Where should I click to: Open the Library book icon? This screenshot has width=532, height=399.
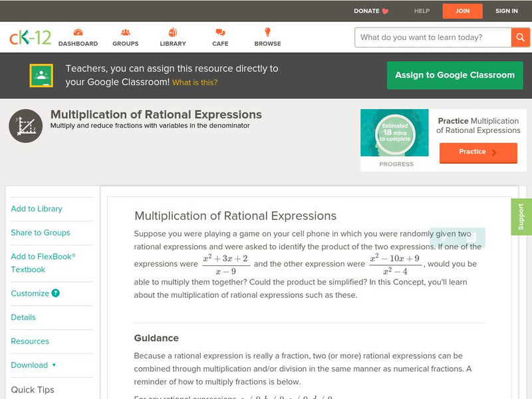tap(172, 31)
